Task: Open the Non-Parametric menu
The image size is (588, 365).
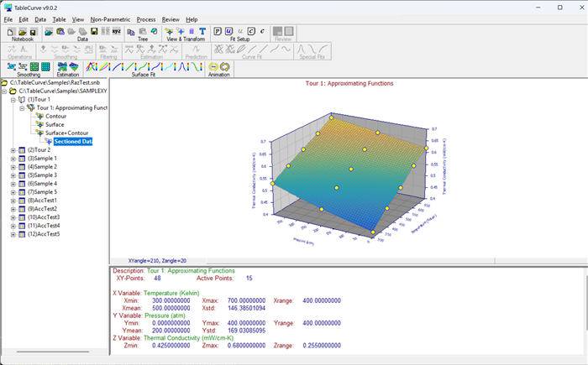Action: [x=110, y=19]
